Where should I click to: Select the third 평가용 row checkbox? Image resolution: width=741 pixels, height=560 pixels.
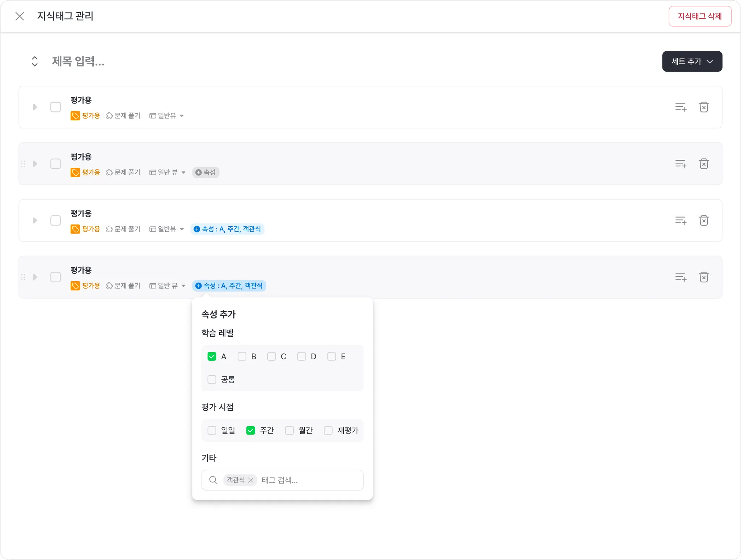(x=55, y=221)
